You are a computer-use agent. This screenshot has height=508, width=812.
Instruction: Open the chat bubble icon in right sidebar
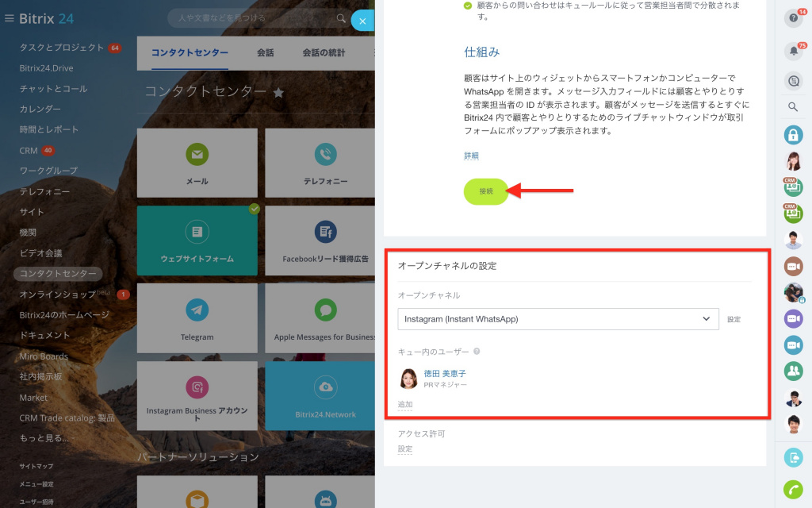[x=793, y=81]
